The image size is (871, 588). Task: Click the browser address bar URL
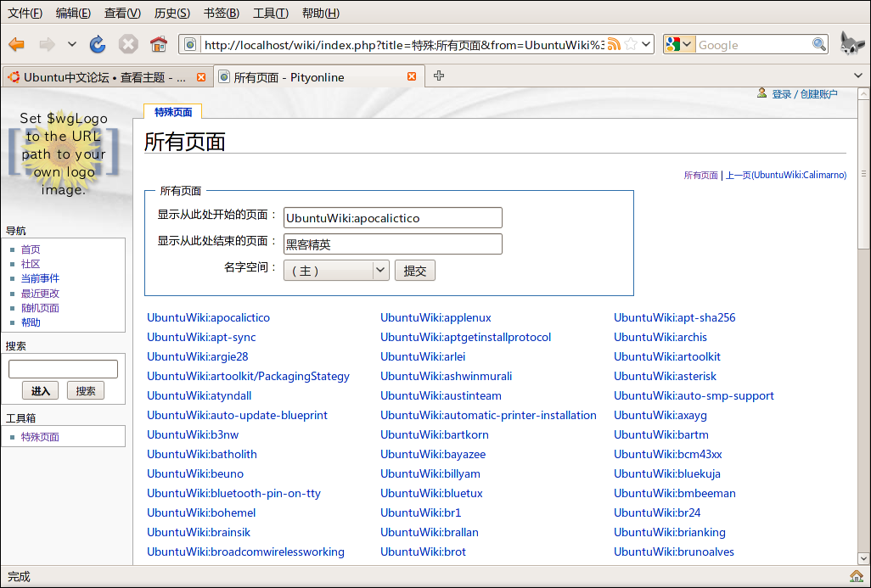click(404, 45)
